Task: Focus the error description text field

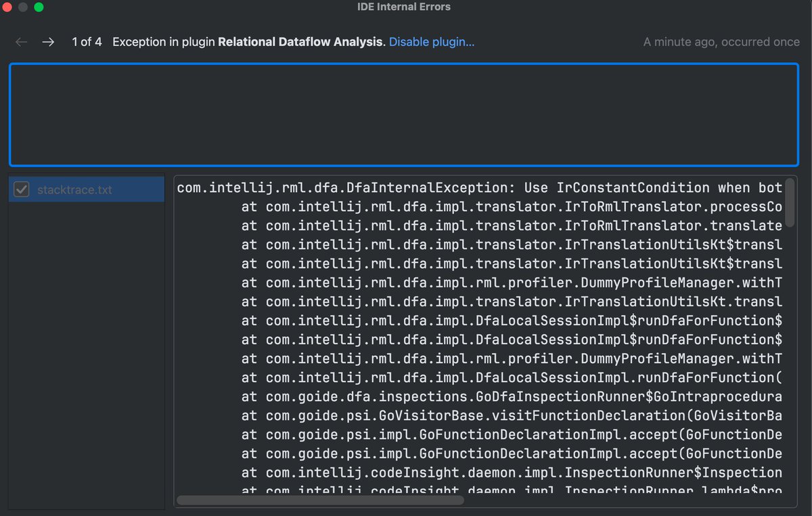Action: point(405,114)
